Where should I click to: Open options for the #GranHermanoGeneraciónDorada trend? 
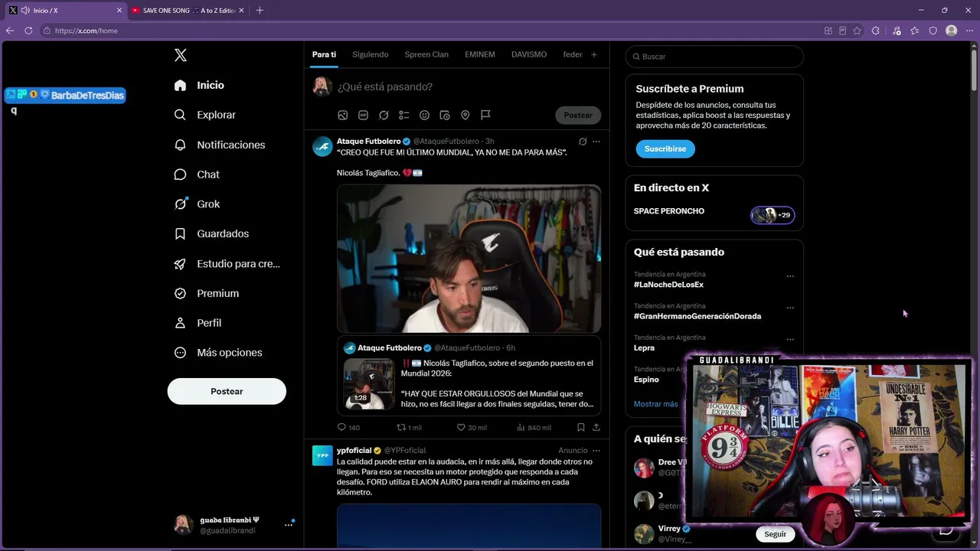[x=790, y=308]
